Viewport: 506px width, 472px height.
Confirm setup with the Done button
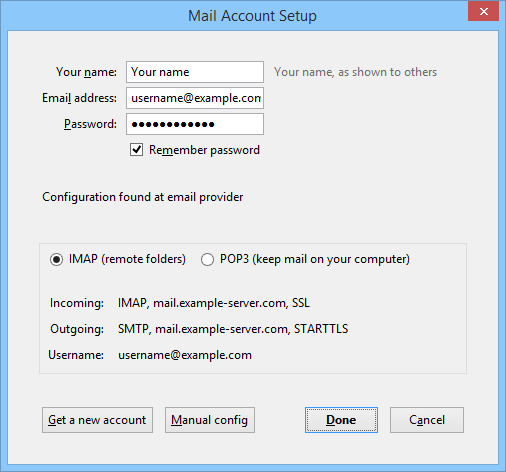(341, 420)
